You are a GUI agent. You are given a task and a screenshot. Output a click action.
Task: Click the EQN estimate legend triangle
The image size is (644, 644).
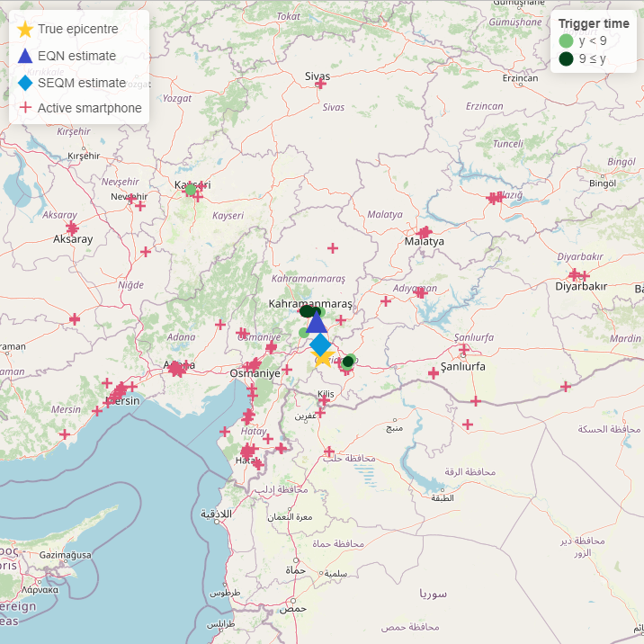[25, 56]
